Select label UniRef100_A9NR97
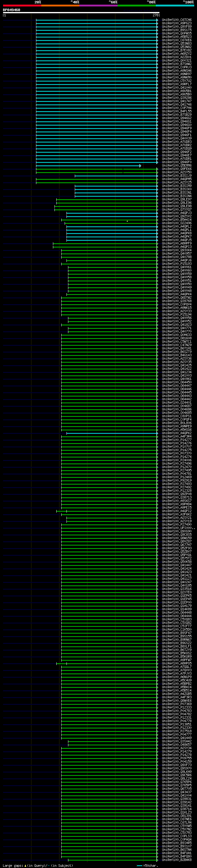Viewport: 197px width, 868px height. (x=177, y=74)
